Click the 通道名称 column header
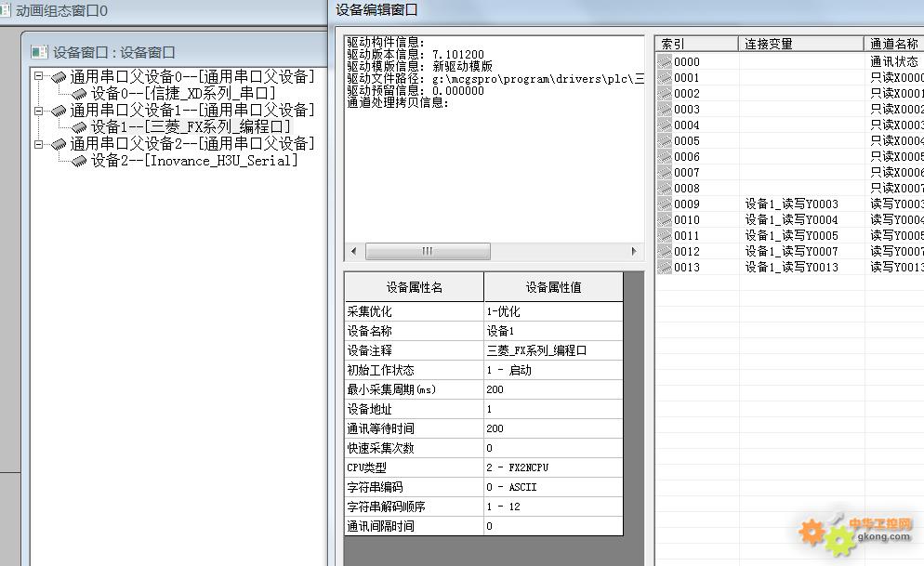This screenshot has width=924, height=566. [x=894, y=44]
